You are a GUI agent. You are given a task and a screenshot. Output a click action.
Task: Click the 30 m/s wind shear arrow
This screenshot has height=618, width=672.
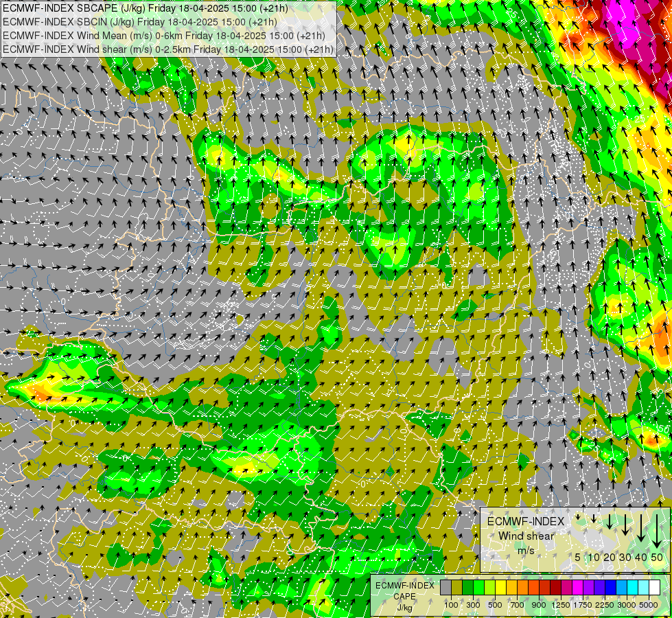tap(625, 525)
